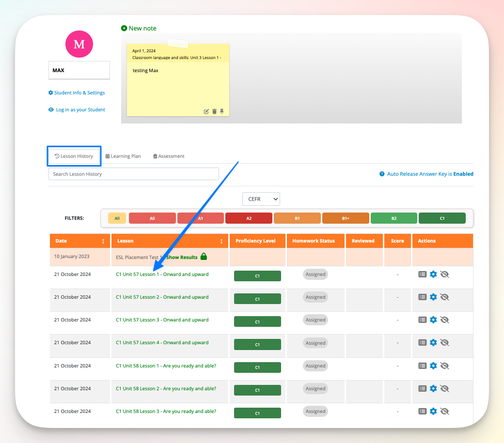Click the lock icon next to Show Results

coord(204,256)
